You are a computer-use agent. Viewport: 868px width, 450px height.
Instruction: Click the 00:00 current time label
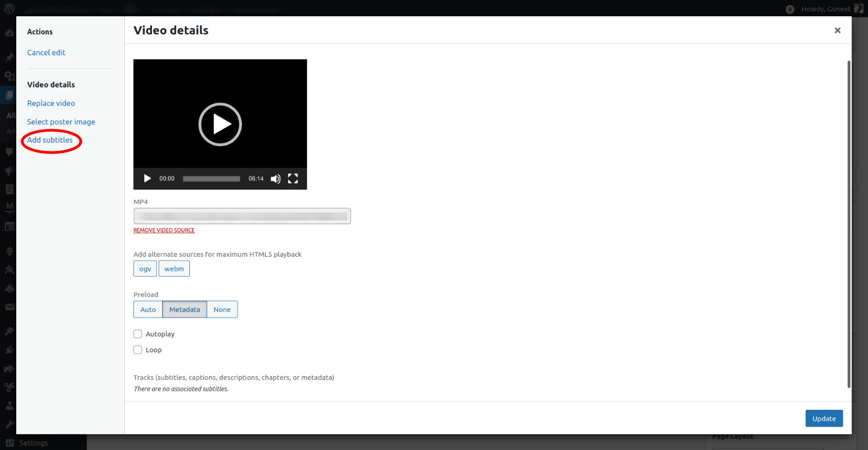pos(167,179)
